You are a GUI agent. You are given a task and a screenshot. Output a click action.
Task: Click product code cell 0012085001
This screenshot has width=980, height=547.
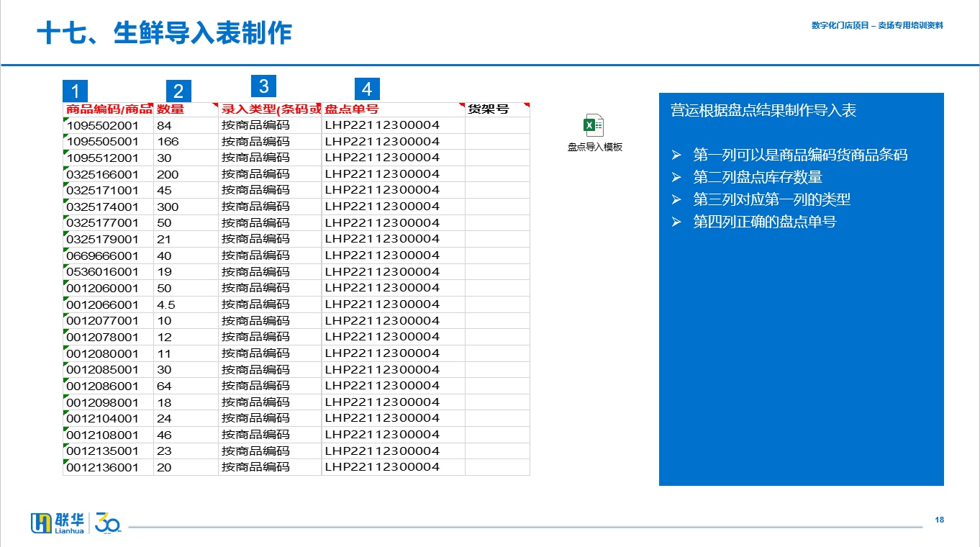point(109,370)
